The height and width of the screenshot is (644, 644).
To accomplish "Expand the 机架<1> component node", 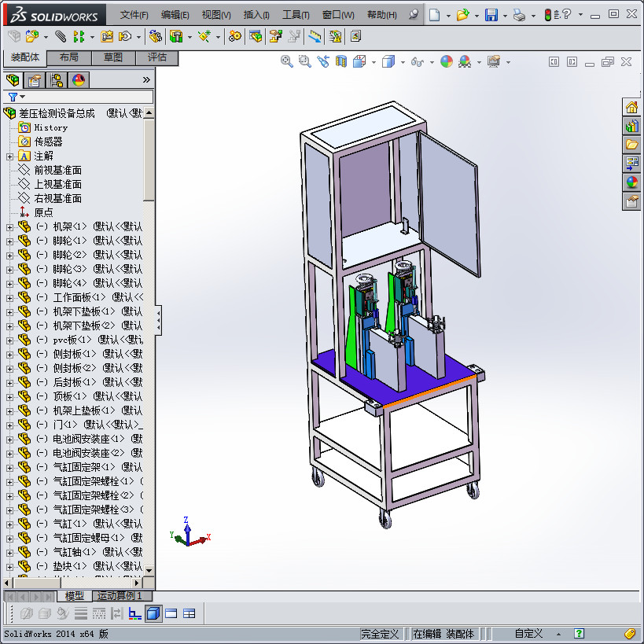I will [9, 227].
